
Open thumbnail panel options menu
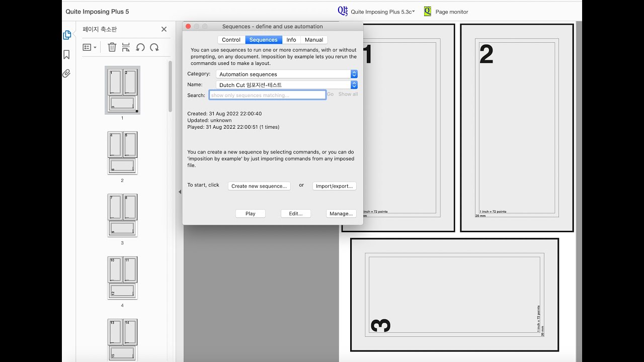90,47
